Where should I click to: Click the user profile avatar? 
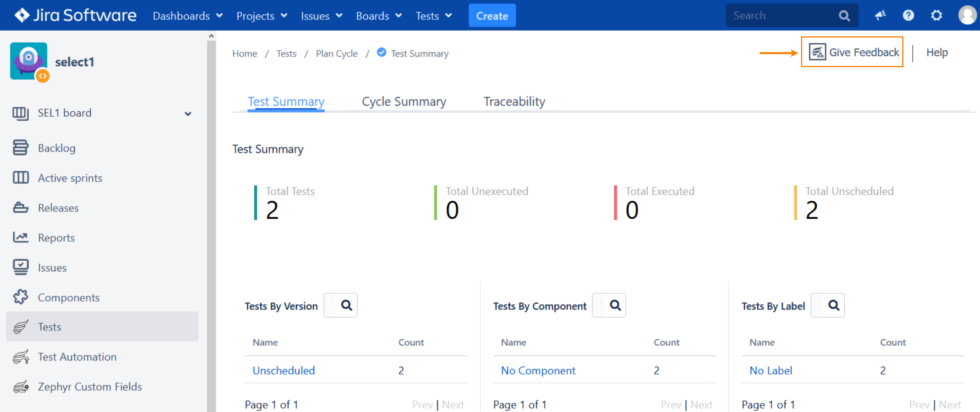click(x=967, y=16)
